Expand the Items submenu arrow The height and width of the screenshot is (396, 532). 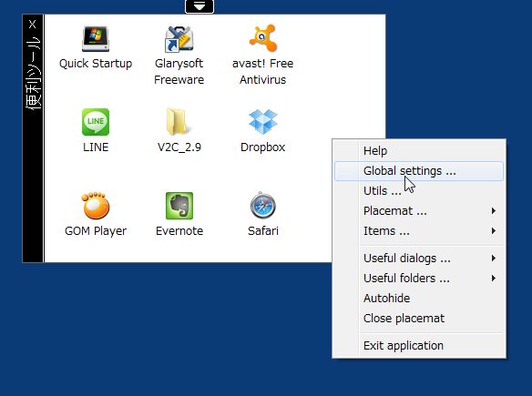tap(494, 231)
